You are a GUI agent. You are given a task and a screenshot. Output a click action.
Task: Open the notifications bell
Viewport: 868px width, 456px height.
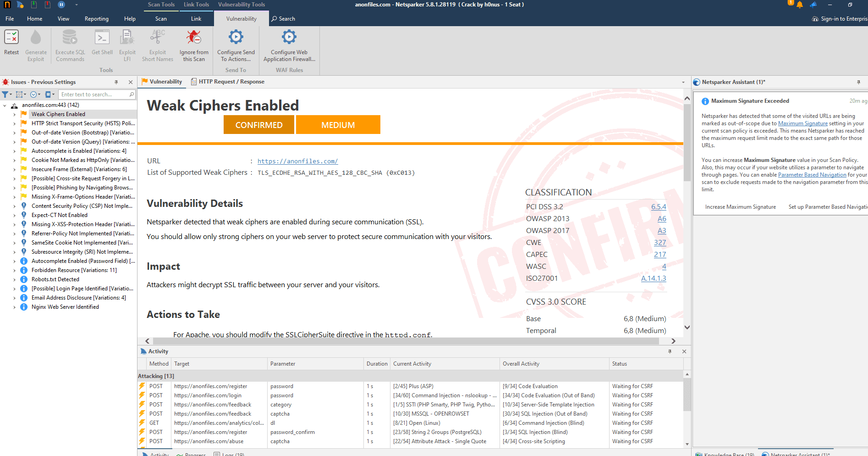pyautogui.click(x=799, y=5)
